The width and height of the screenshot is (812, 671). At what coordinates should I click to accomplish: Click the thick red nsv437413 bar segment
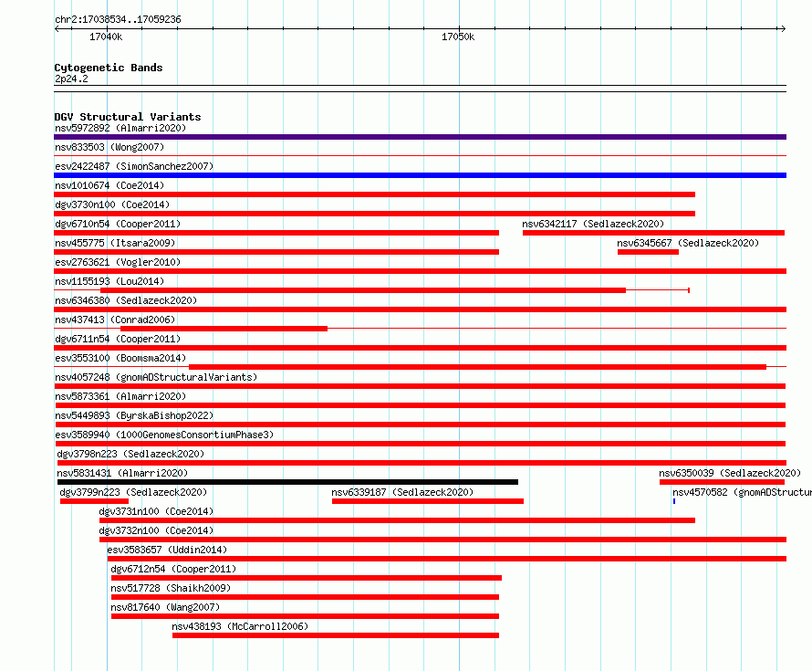click(224, 329)
